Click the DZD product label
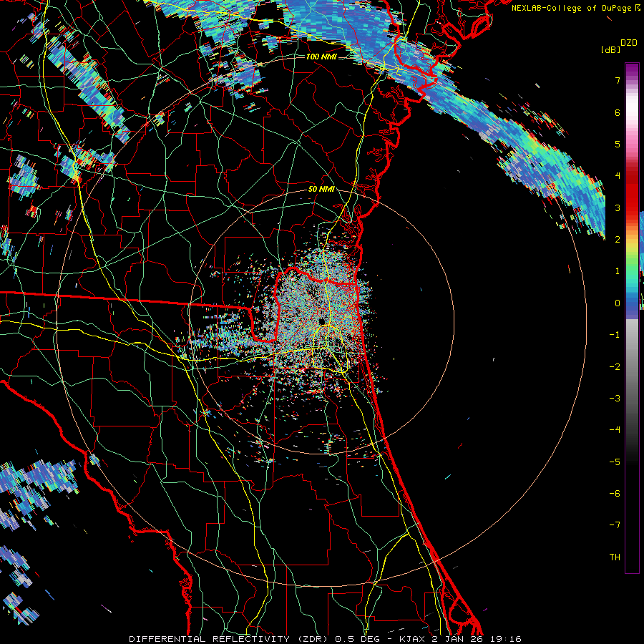Screen dimensions: 644x644 (629, 43)
